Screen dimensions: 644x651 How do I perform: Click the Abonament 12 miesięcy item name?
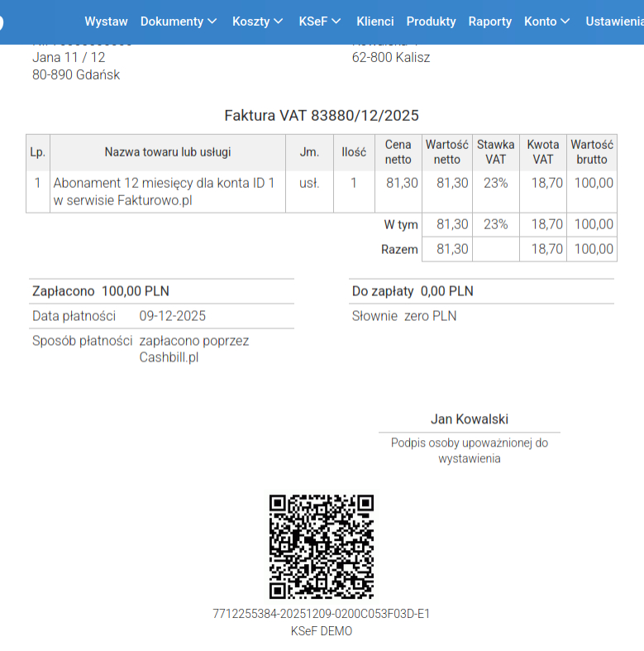tap(164, 191)
